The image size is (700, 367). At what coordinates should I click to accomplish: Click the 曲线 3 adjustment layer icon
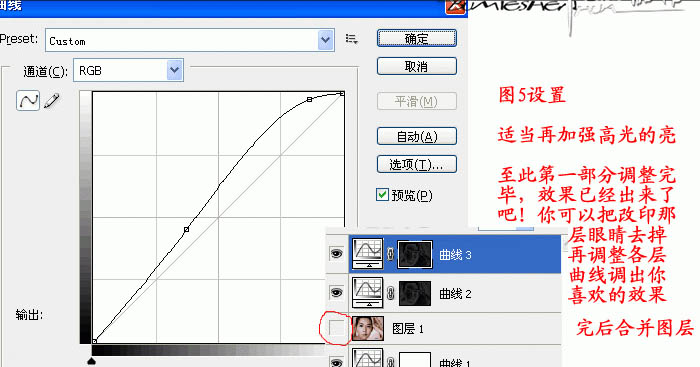point(367,254)
